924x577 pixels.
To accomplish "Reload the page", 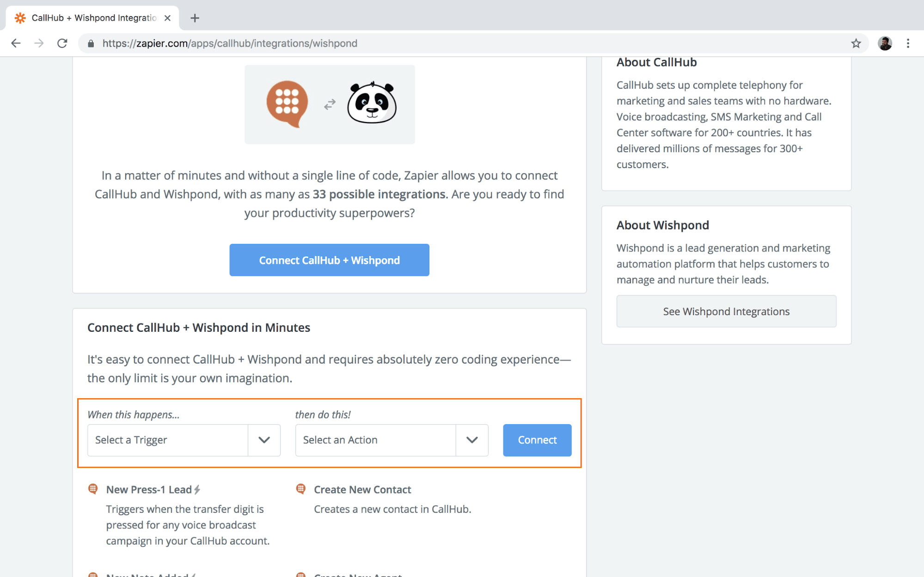I will (x=62, y=43).
